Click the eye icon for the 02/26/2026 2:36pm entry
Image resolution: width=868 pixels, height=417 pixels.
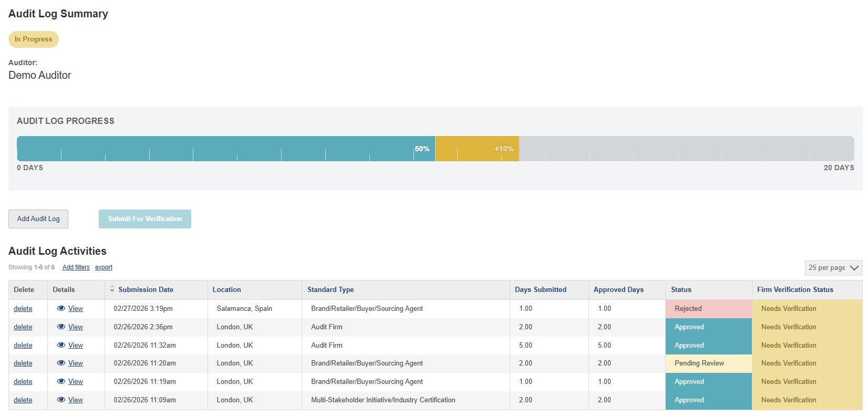point(61,327)
